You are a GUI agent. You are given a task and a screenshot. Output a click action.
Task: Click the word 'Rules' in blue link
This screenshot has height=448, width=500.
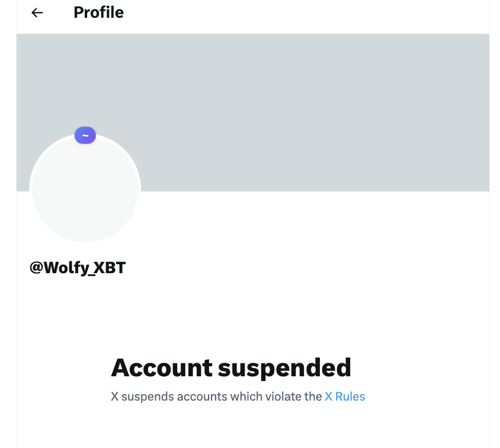[350, 396]
